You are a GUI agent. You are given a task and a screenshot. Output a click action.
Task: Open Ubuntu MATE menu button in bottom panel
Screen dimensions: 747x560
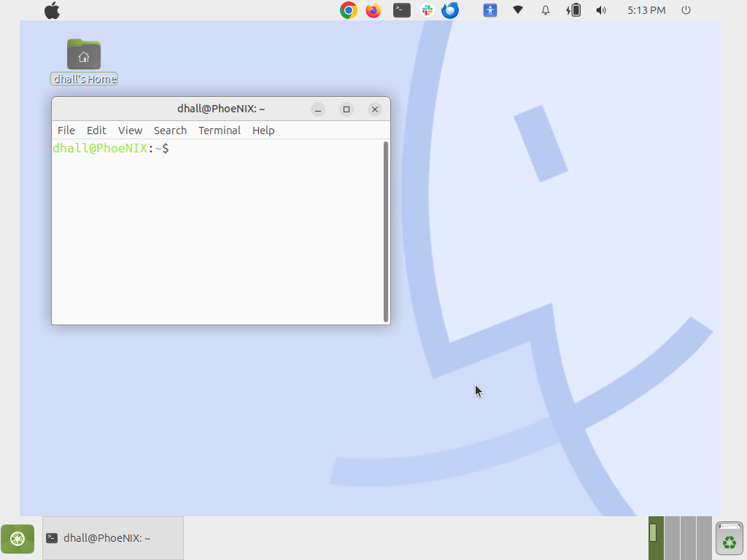[18, 539]
